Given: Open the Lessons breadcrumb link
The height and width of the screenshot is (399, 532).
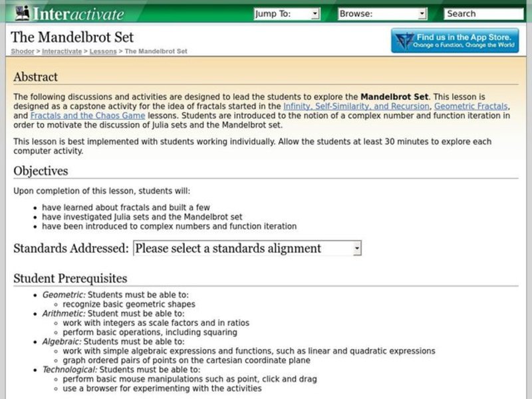Looking at the screenshot, I should 102,51.
